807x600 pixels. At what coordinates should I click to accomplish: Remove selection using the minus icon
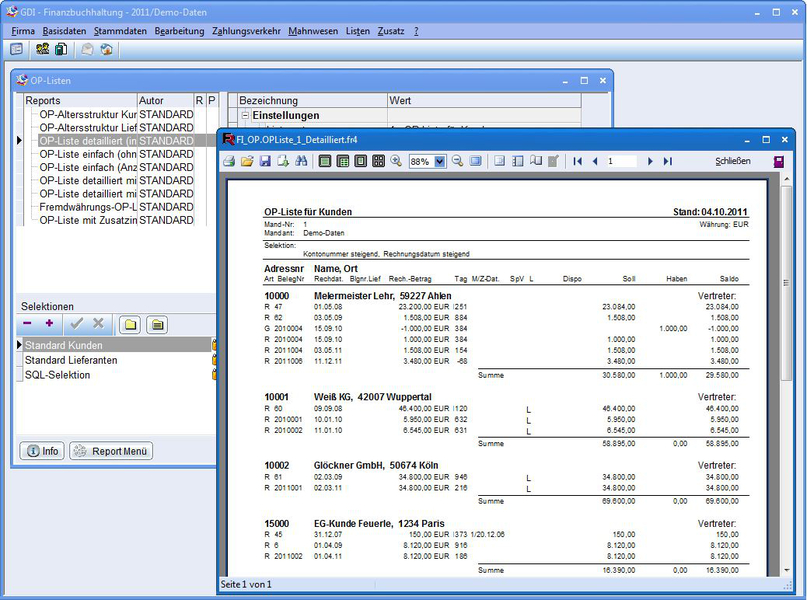[27, 323]
